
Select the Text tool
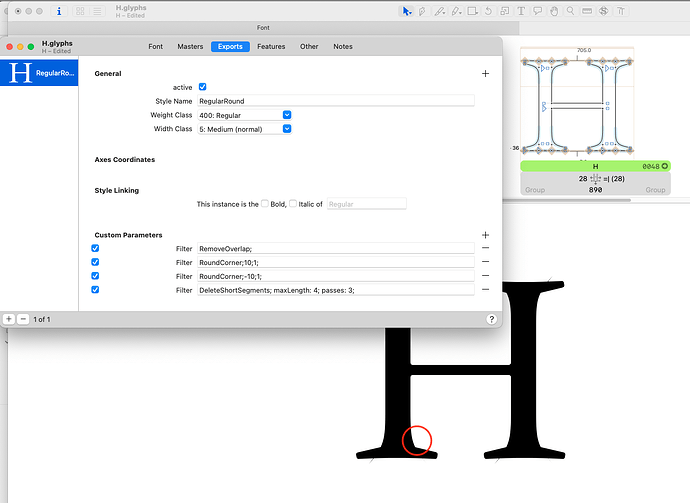pyautogui.click(x=522, y=11)
